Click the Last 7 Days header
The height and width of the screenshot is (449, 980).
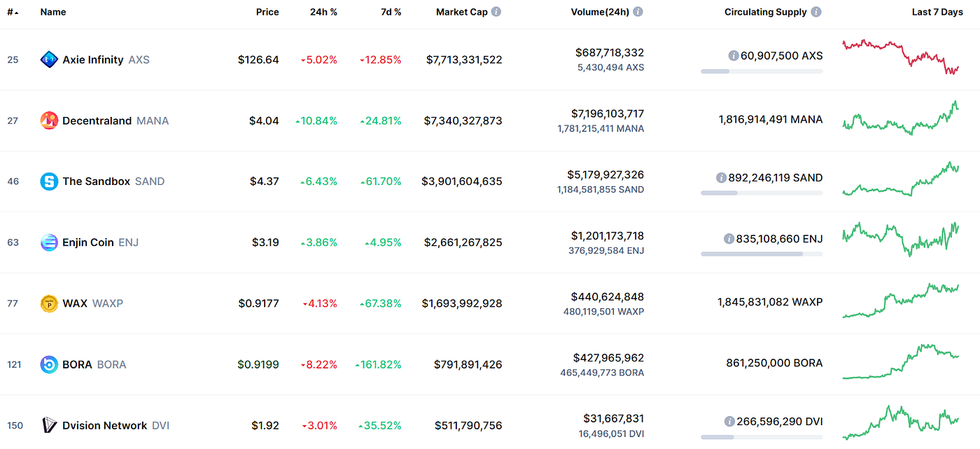[x=937, y=12]
